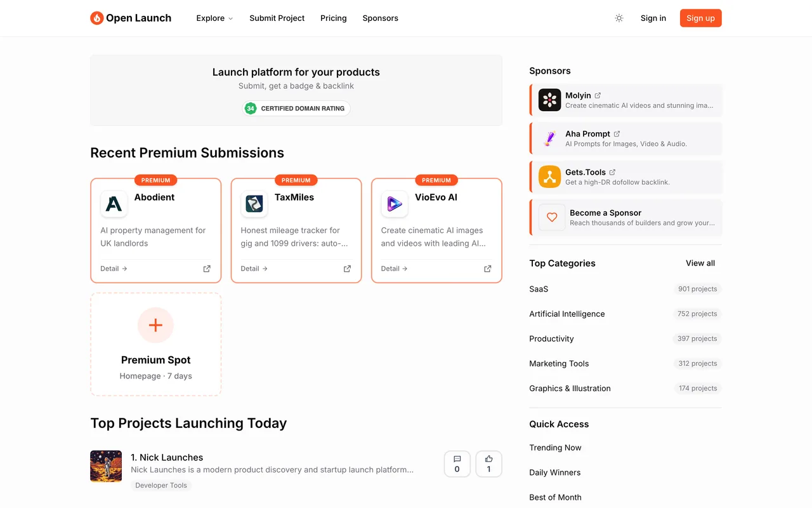Open Detail link for VioEvo AI
This screenshot has width=812, height=508.
[x=394, y=269]
